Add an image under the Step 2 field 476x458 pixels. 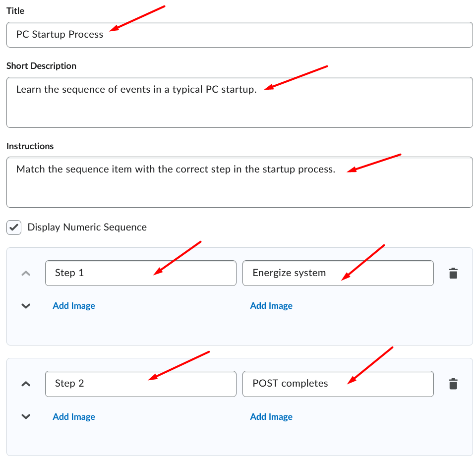click(74, 417)
